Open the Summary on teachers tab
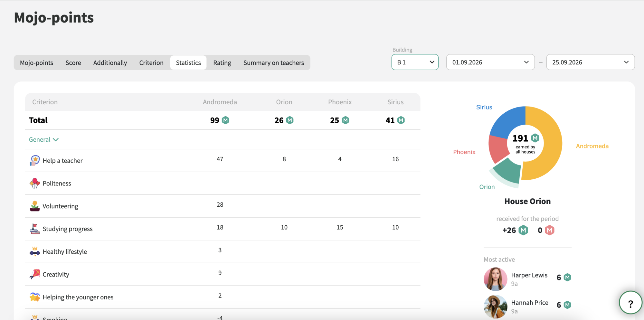Image resolution: width=644 pixels, height=320 pixels. click(x=274, y=63)
